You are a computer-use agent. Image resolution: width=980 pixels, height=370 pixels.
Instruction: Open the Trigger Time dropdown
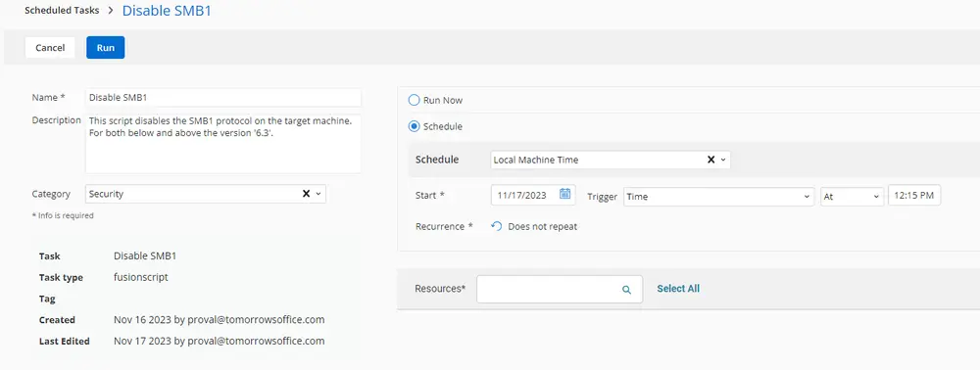(x=718, y=196)
